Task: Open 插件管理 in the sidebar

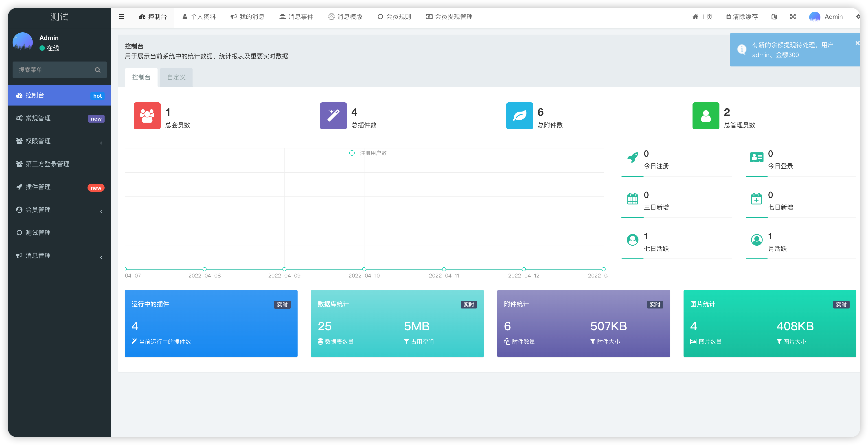Action: click(59, 187)
